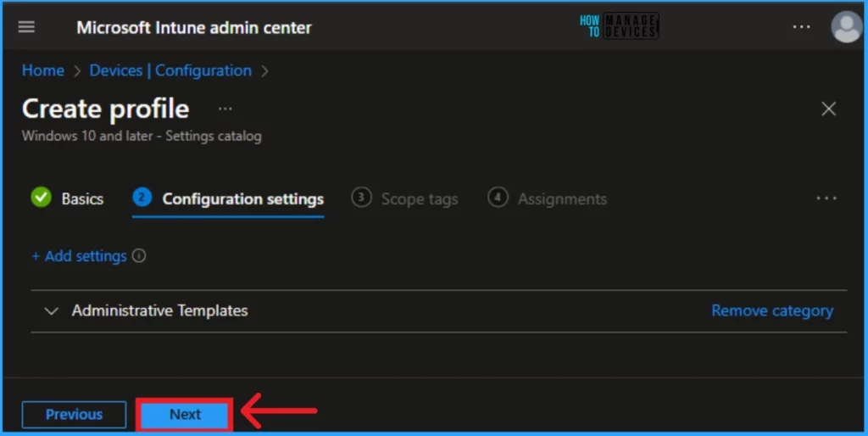
Task: Open the Assignments step
Action: (547, 198)
